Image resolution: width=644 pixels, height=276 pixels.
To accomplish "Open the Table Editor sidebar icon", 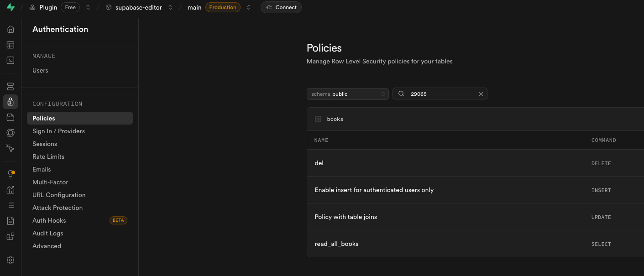I will (10, 45).
